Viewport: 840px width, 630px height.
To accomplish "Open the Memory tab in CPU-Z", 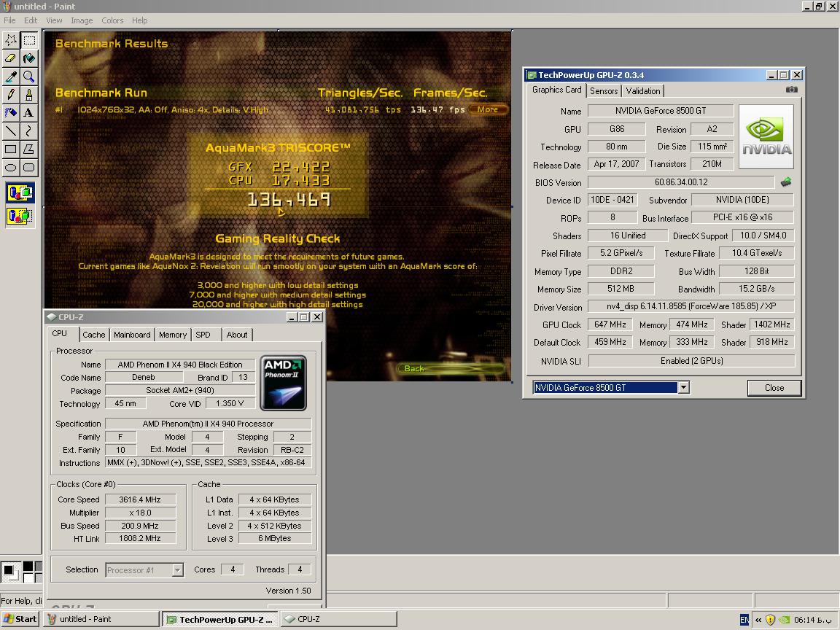I will 173,335.
